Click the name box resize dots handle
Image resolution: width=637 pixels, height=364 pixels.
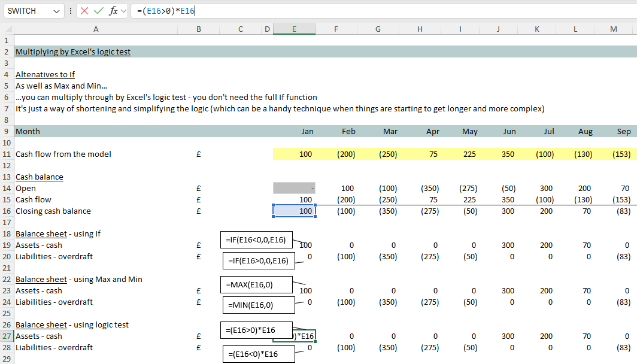coord(71,11)
